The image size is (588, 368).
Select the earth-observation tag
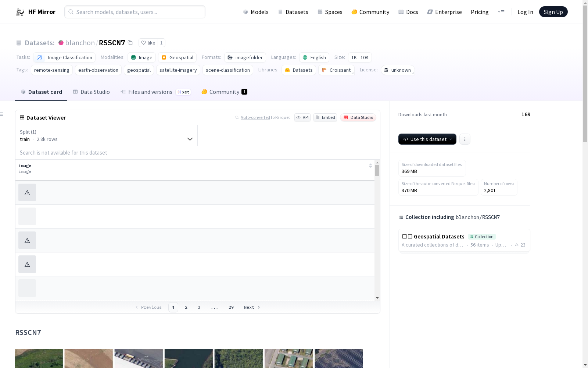[98, 70]
